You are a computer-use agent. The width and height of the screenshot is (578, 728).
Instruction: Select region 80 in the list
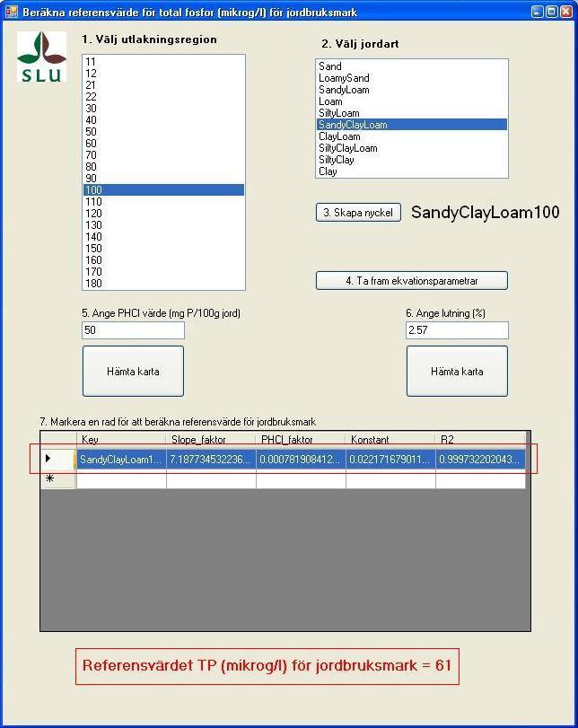click(x=163, y=167)
